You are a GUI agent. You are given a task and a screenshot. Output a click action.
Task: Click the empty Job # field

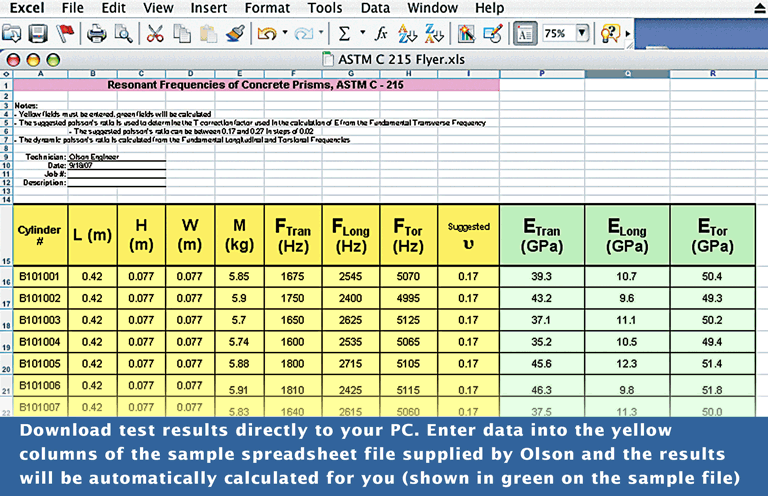pos(117,174)
